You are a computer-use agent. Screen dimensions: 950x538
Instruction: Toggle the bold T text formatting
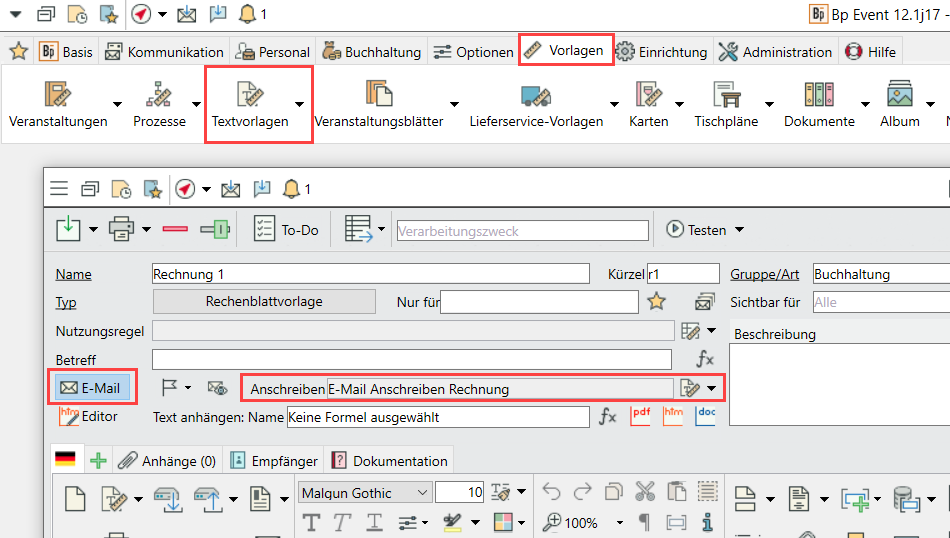coord(310,522)
